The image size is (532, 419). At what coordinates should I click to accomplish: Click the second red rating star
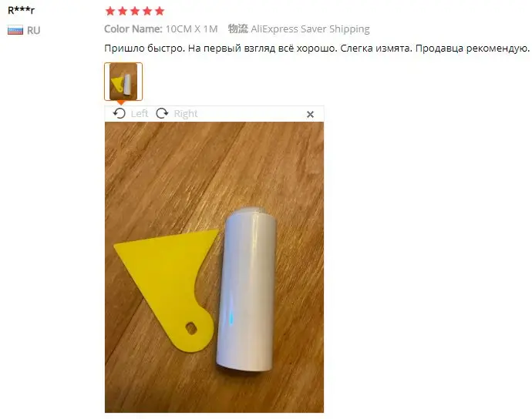(x=123, y=12)
